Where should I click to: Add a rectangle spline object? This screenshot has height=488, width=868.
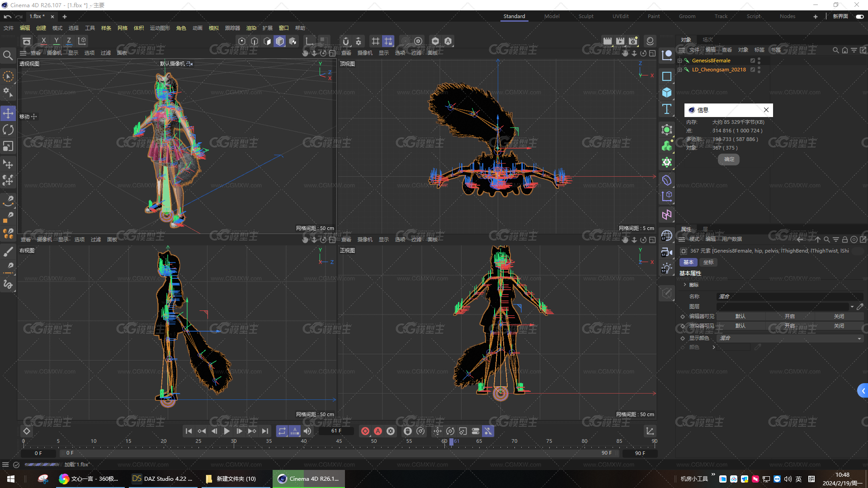(667, 76)
